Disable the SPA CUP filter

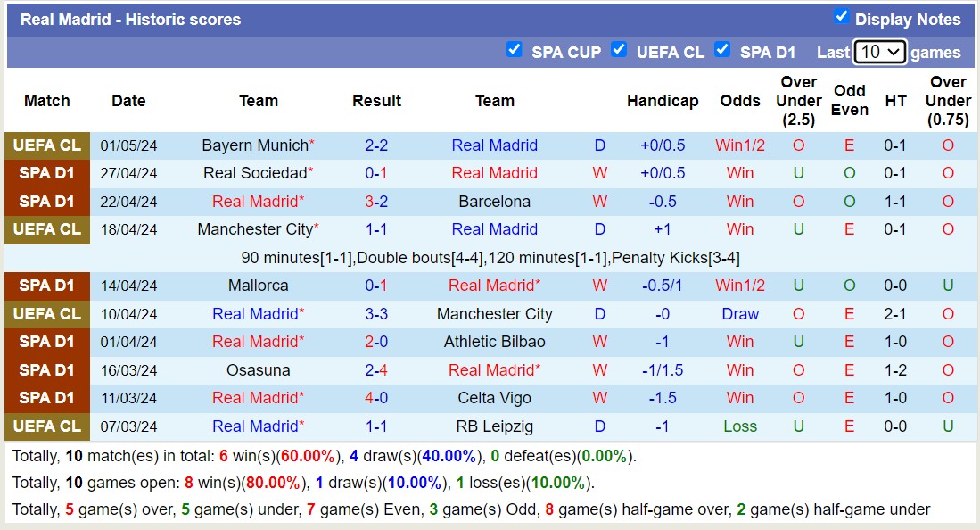(x=515, y=51)
